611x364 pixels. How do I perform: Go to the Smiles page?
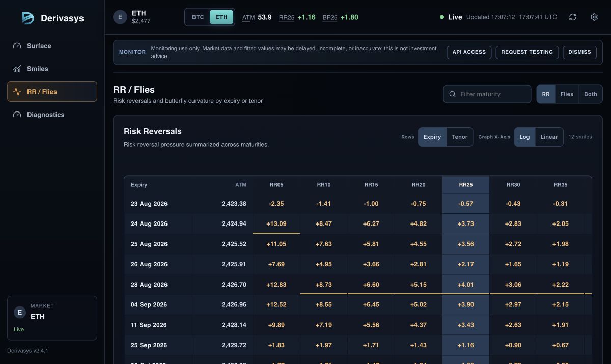click(52, 69)
